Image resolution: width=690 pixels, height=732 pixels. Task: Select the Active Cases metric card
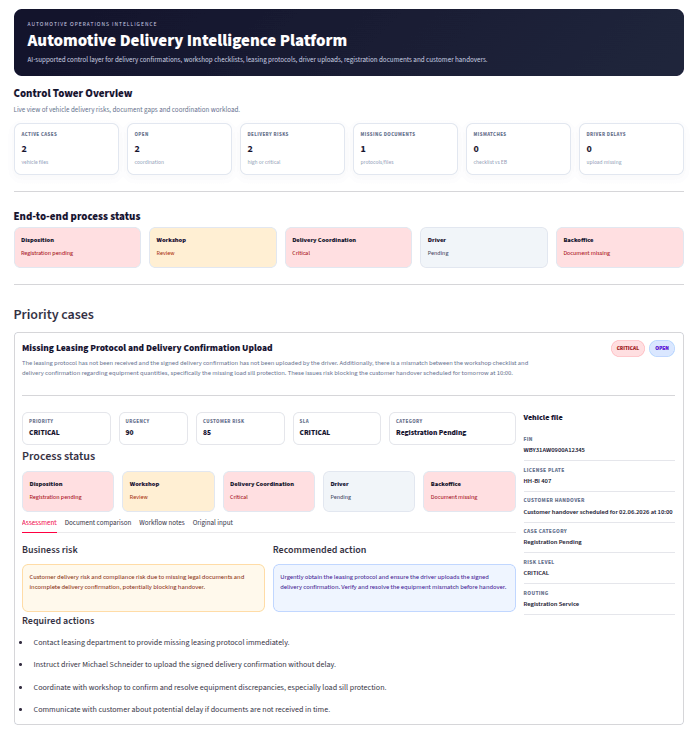click(x=66, y=149)
